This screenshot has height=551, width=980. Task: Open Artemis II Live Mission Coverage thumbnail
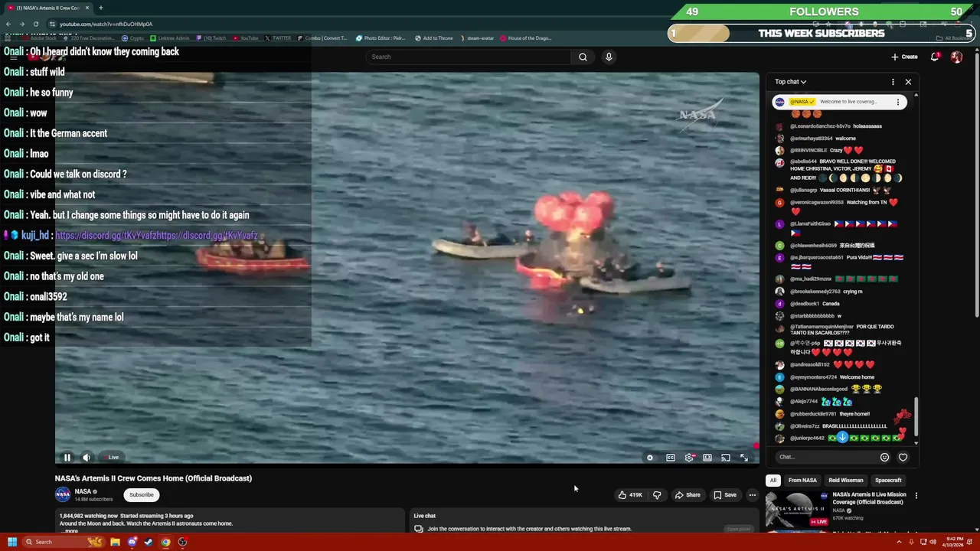(796, 510)
